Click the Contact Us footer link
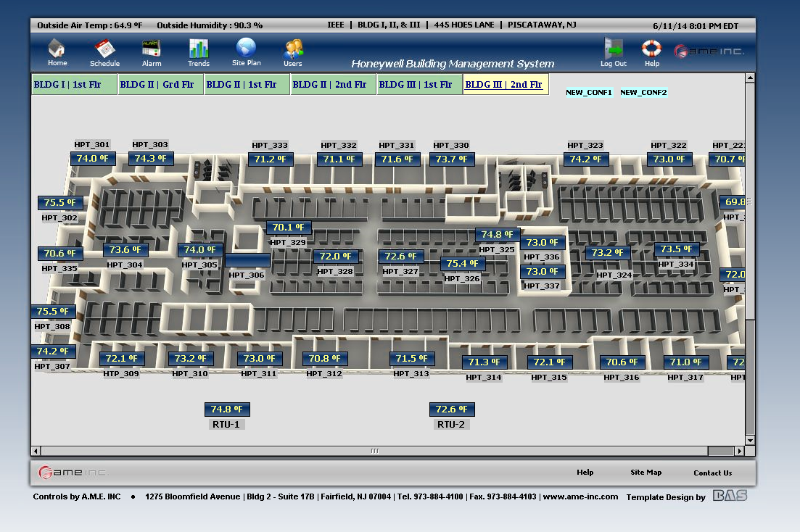 (x=712, y=473)
